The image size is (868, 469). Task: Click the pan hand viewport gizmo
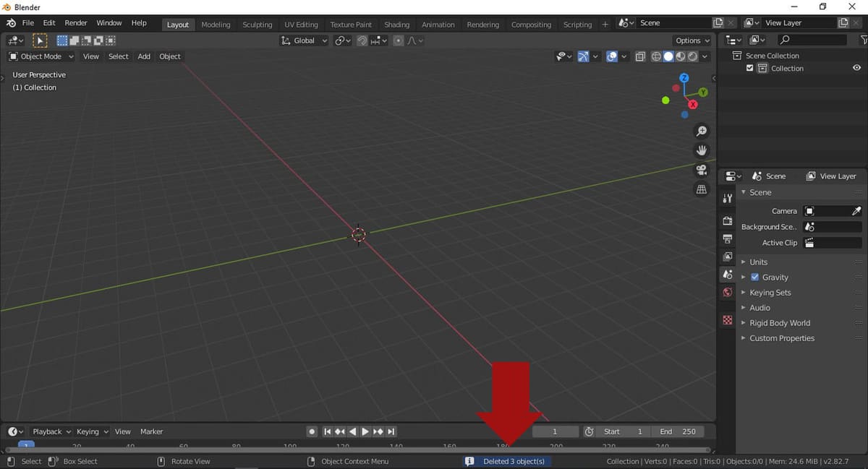(701, 150)
